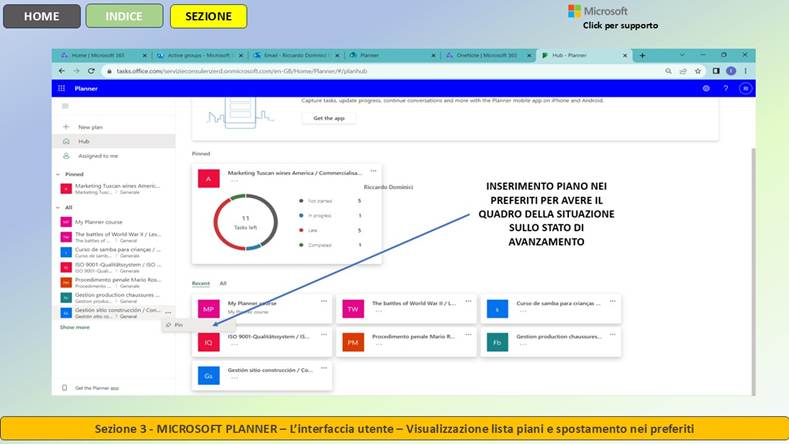Image resolution: width=789 pixels, height=444 pixels.
Task: Collapse the All plans section chevron
Action: click(58, 207)
